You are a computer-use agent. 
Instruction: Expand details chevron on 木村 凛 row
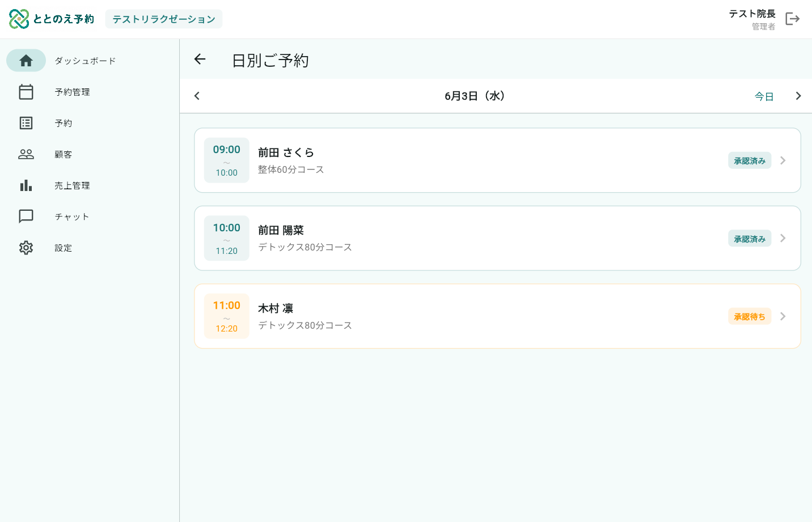(x=783, y=316)
